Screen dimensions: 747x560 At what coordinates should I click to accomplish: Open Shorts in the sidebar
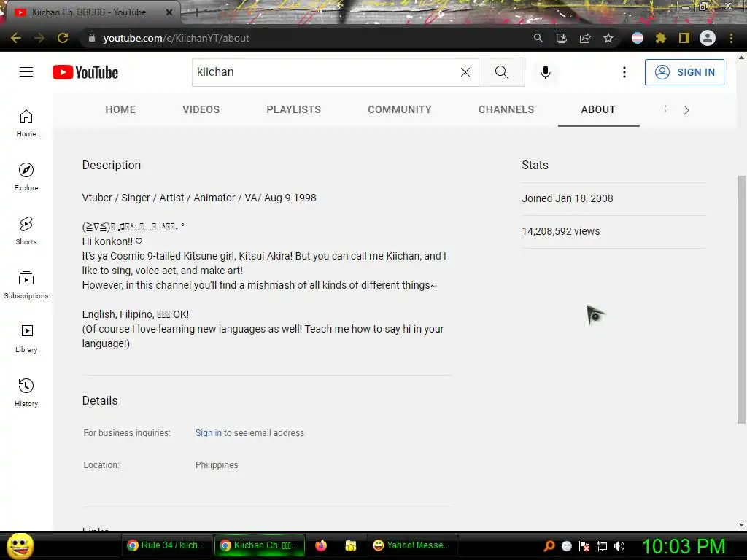click(x=26, y=231)
